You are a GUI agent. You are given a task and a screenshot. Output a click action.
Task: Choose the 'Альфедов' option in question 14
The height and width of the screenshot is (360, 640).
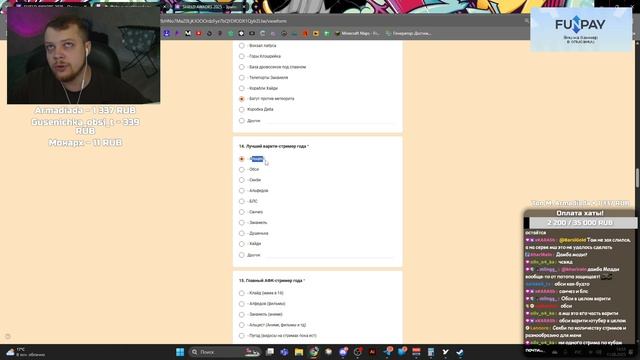click(x=242, y=191)
